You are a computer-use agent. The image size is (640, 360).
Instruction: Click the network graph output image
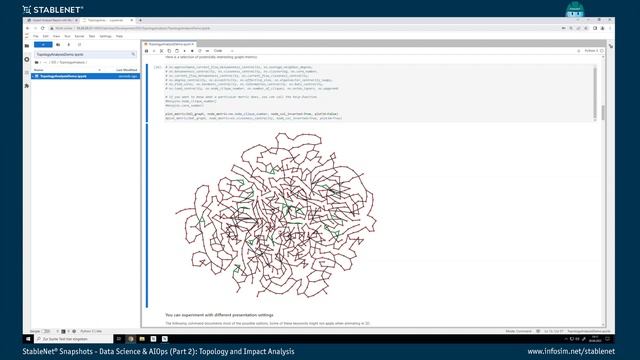(276, 215)
